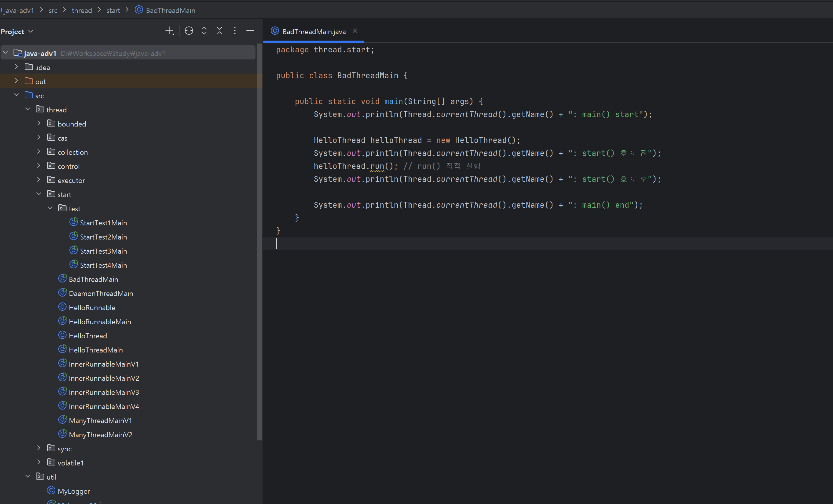Hide the Project tool window with minimize dash

(250, 31)
